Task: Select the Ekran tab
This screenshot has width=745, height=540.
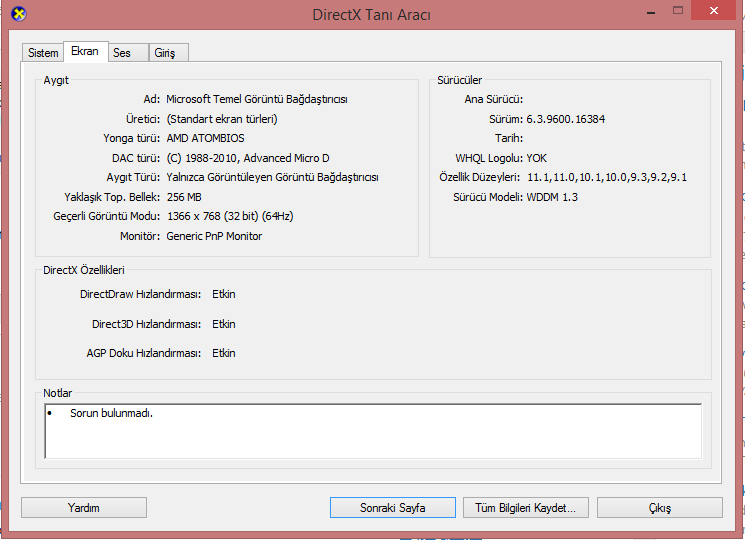Action: 86,51
